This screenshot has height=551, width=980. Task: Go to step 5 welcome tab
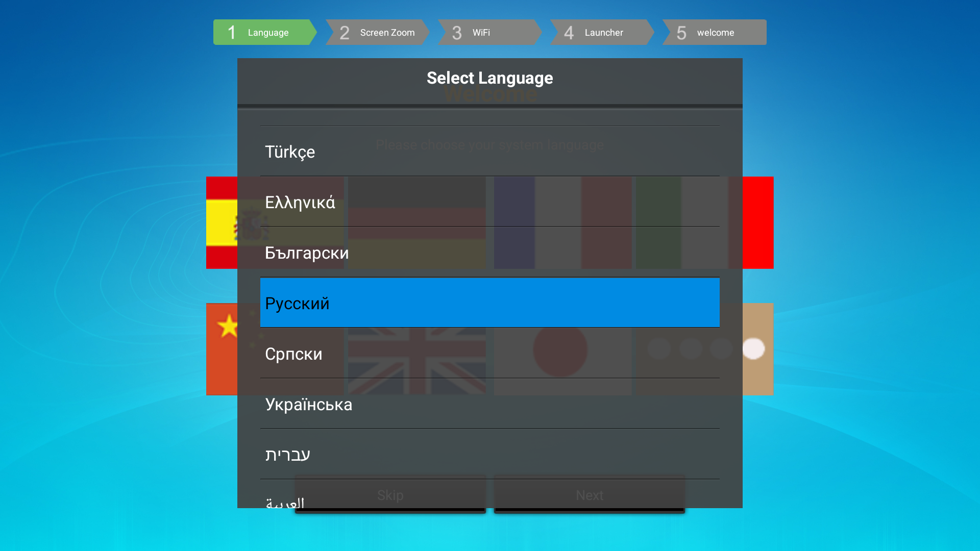714,32
